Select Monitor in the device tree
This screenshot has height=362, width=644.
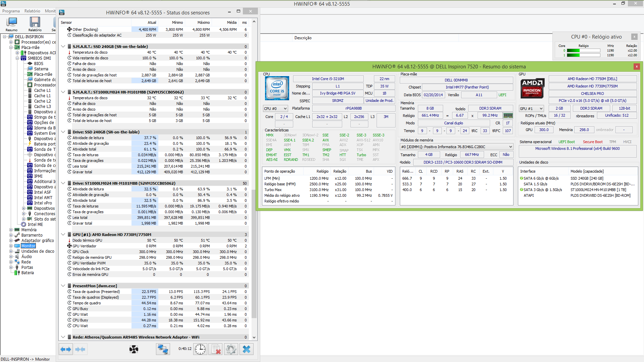(x=29, y=246)
